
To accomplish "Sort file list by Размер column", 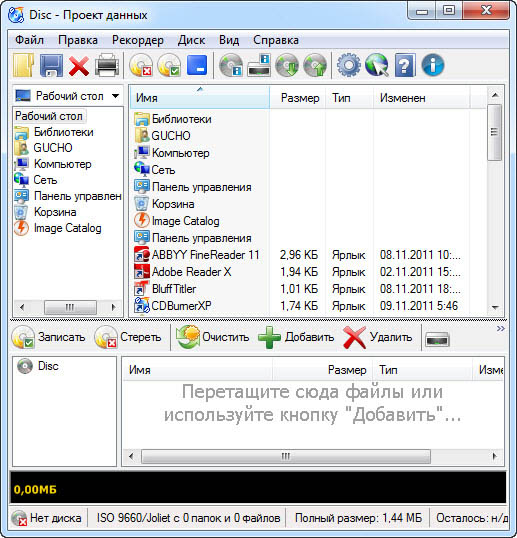I will pyautogui.click(x=298, y=98).
